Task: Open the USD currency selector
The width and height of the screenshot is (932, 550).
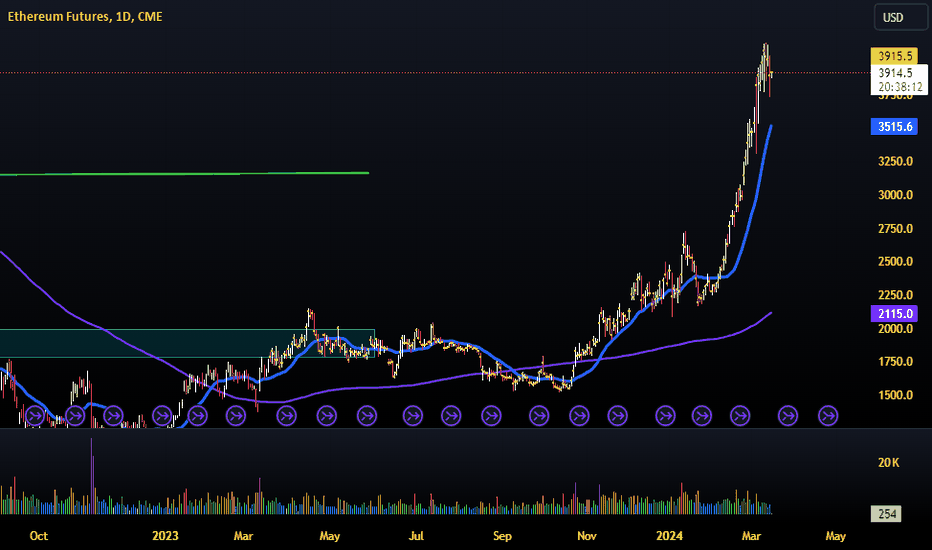Action: click(900, 17)
